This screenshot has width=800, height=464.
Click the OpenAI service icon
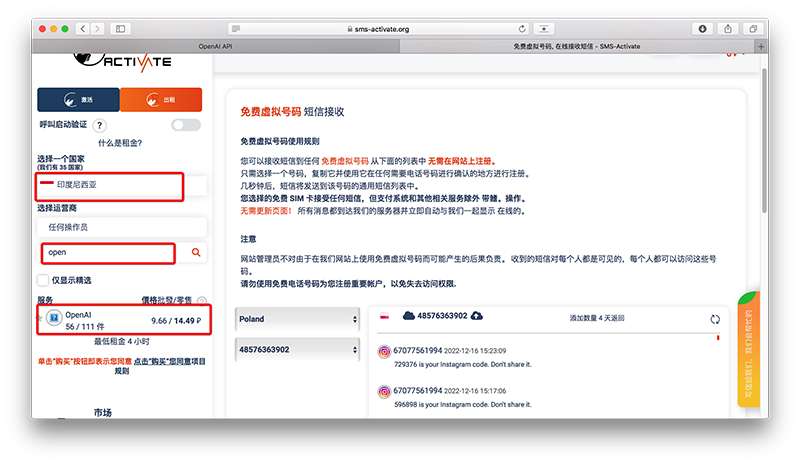(54, 320)
